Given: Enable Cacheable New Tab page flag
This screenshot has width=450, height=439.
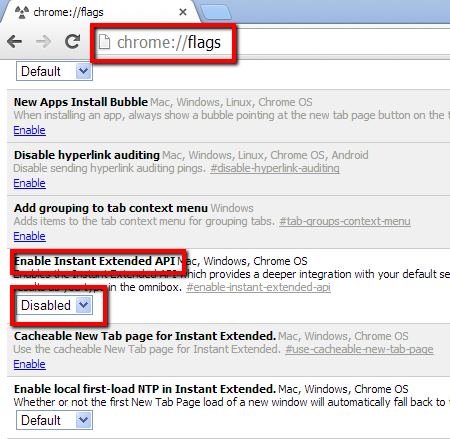Looking at the screenshot, I should pos(29,364).
